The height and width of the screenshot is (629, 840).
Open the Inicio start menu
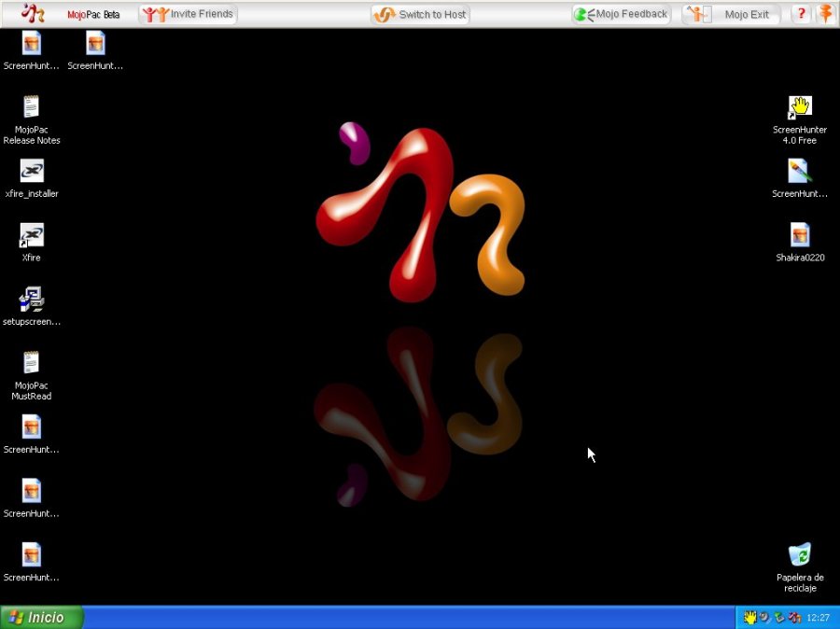tap(42, 617)
